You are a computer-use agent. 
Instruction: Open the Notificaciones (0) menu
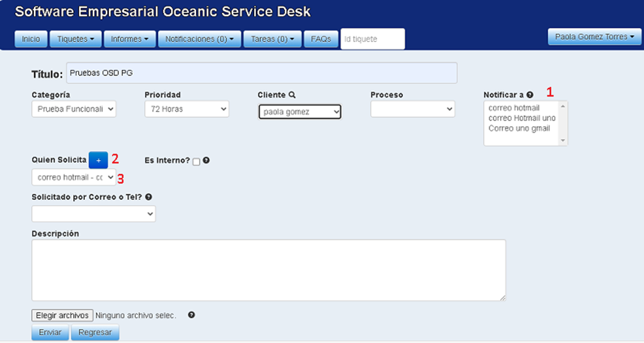pos(199,39)
